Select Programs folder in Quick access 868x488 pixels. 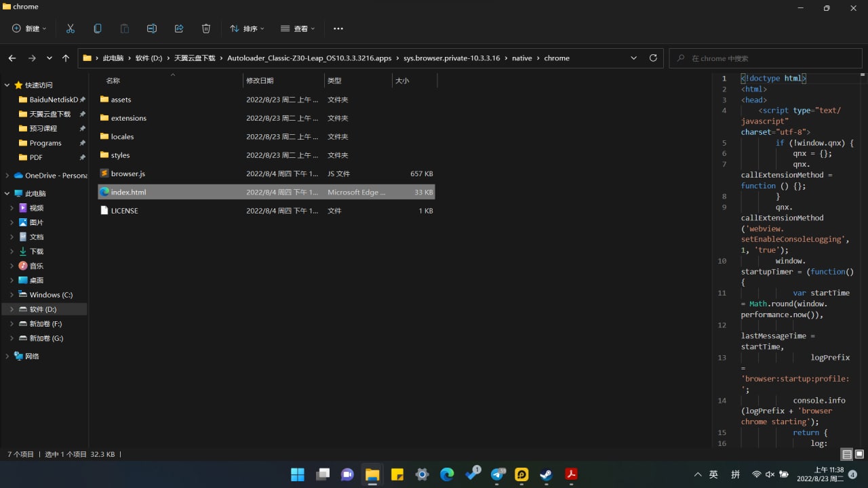(45, 143)
